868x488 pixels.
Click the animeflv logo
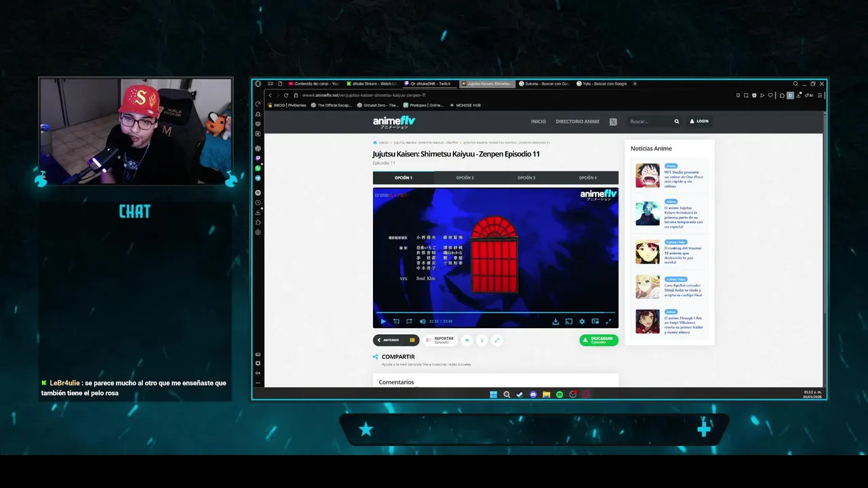pyautogui.click(x=394, y=122)
